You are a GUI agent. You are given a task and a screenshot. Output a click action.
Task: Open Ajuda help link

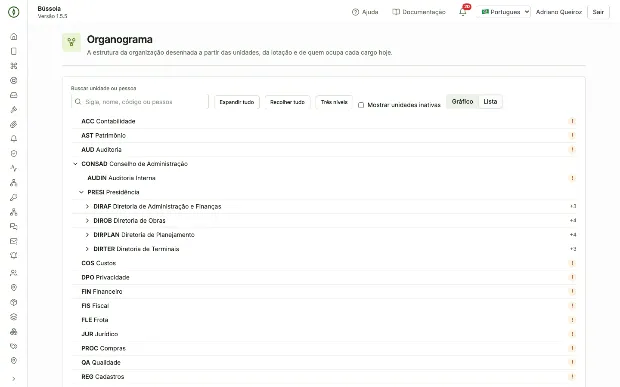[x=365, y=12]
